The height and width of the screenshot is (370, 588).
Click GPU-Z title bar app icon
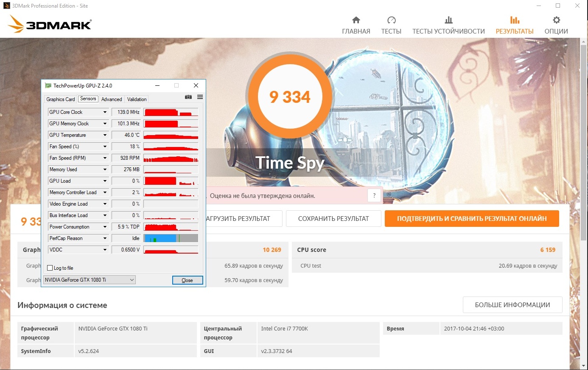(x=48, y=85)
